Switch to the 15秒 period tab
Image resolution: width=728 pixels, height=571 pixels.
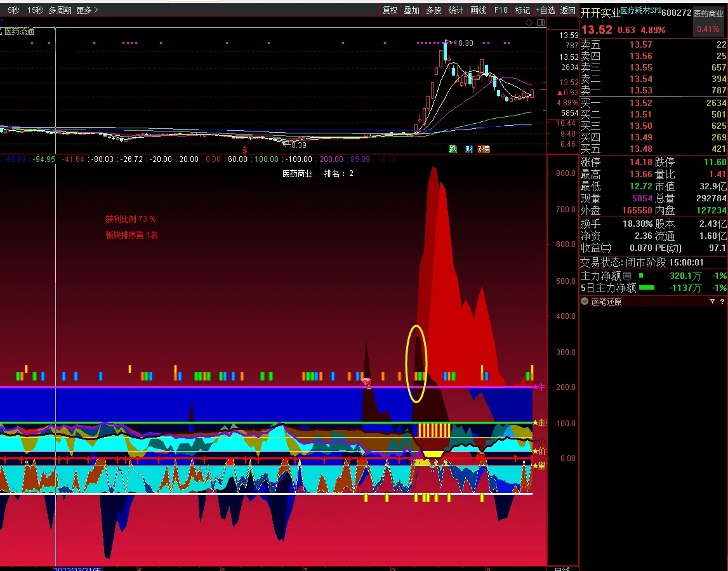[35, 10]
